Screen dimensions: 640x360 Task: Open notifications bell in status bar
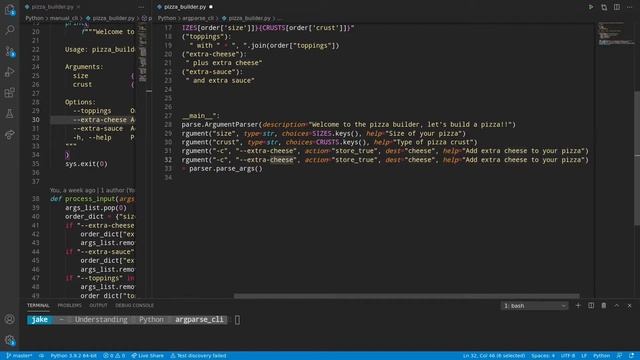(x=631, y=356)
